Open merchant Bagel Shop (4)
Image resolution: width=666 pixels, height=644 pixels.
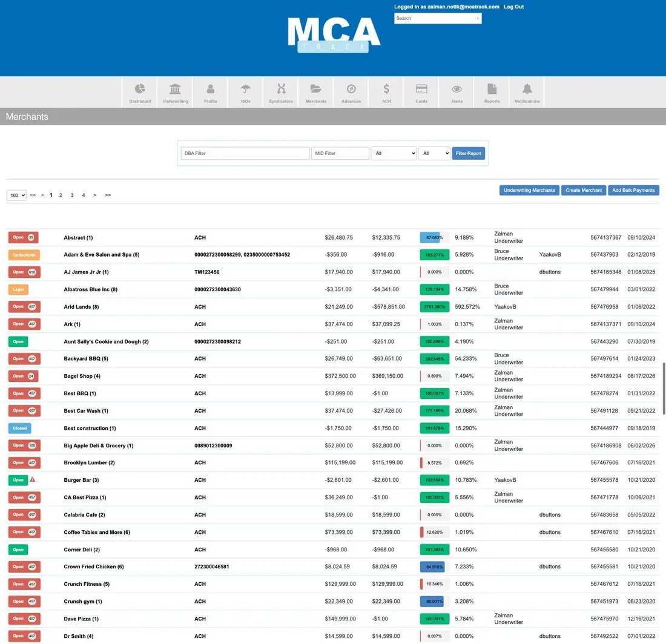click(x=82, y=376)
